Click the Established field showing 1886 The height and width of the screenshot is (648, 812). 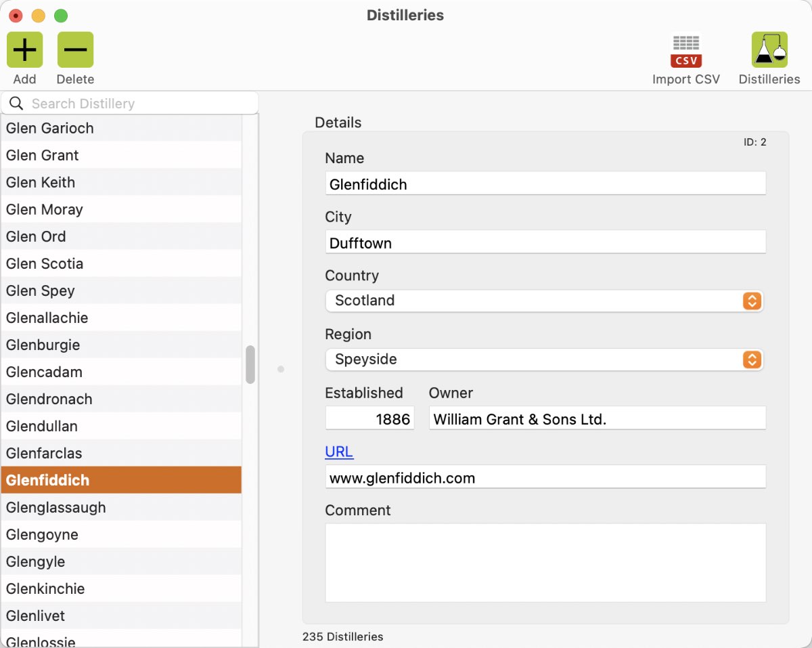point(369,418)
